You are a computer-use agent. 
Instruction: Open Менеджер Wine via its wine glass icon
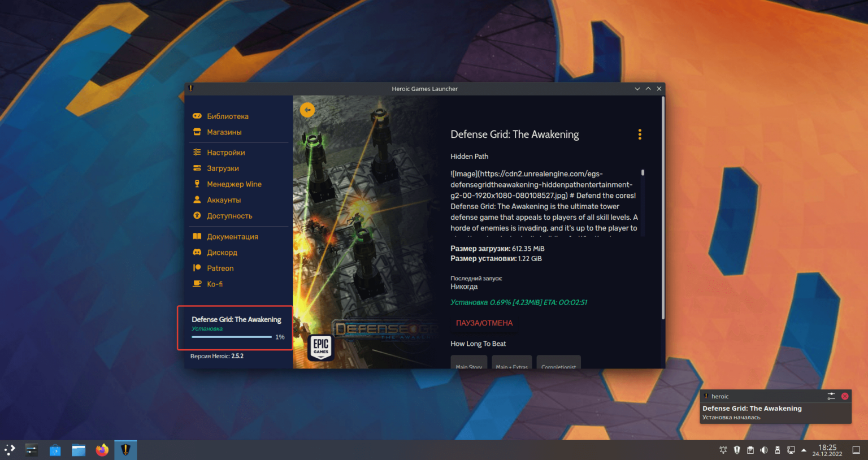pos(197,184)
